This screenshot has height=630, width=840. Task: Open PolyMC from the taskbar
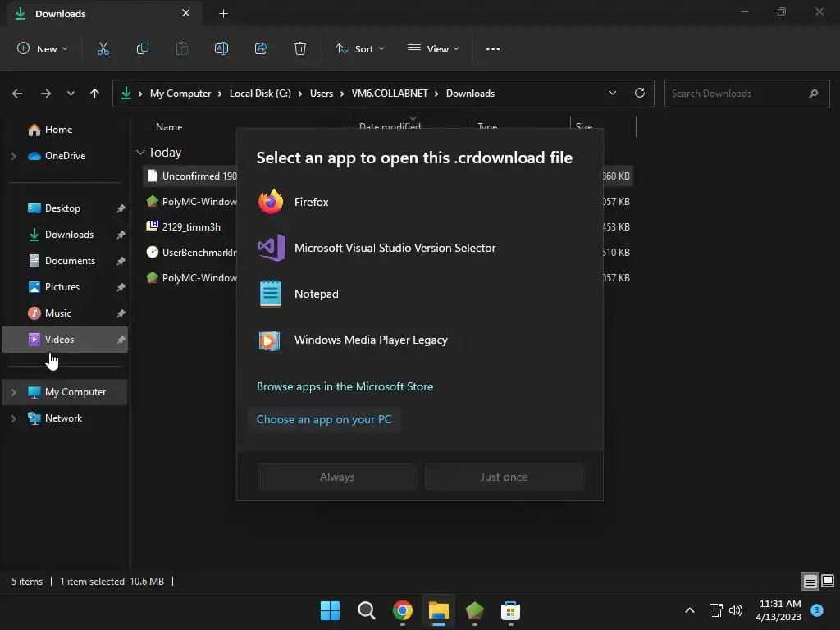point(475,610)
